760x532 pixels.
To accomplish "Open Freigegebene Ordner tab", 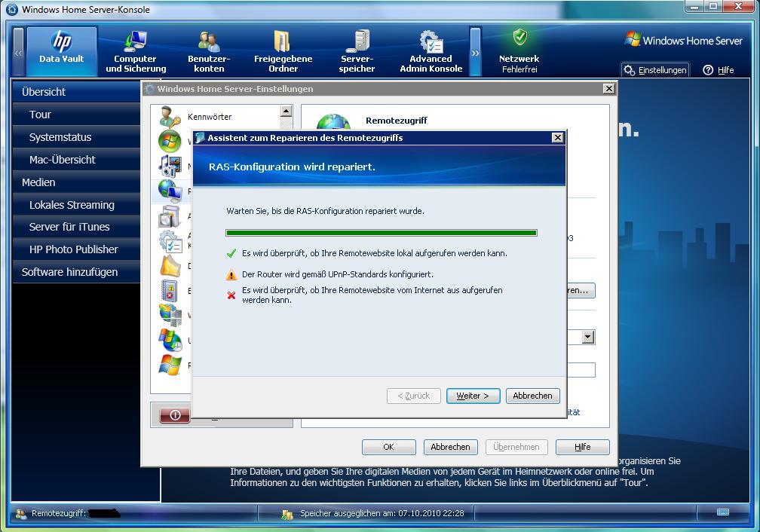I will pos(283,51).
